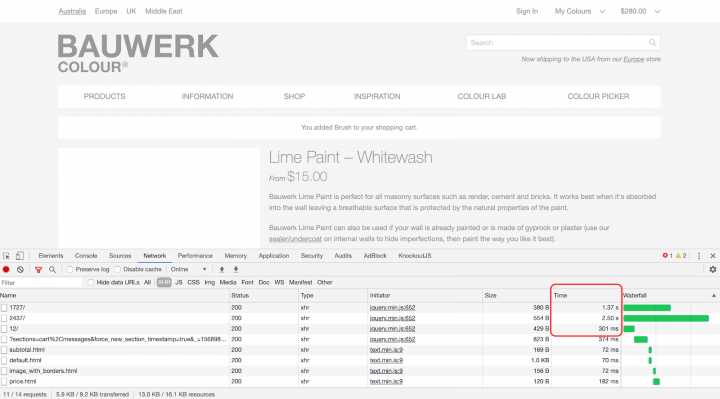The width and height of the screenshot is (720, 399).
Task: Enable the Preserve log checkbox
Action: [70, 270]
